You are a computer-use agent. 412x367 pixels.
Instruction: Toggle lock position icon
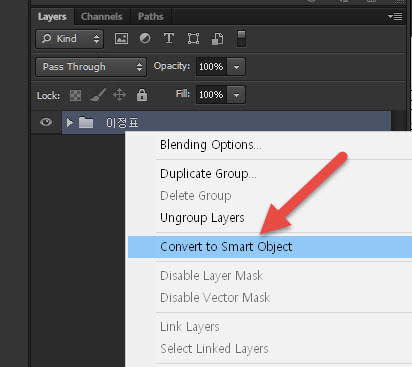click(x=119, y=95)
